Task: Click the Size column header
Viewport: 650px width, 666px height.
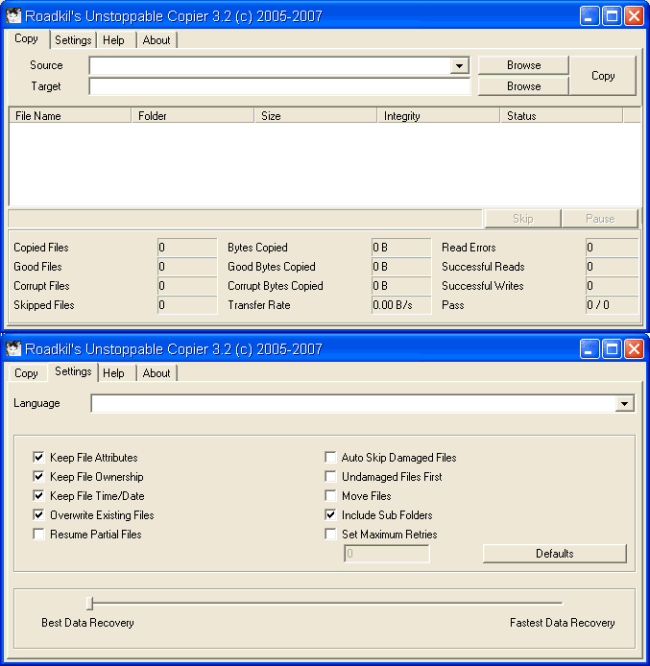Action: (315, 116)
